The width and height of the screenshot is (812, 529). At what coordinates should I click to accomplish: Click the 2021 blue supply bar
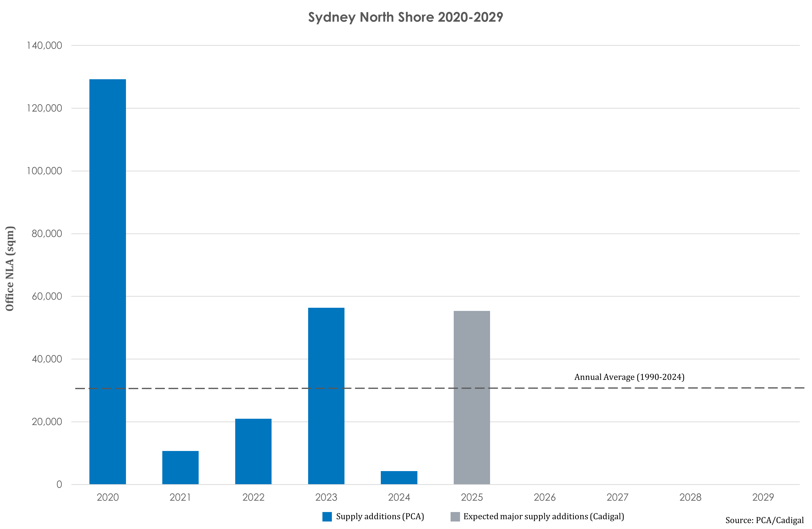click(x=180, y=467)
